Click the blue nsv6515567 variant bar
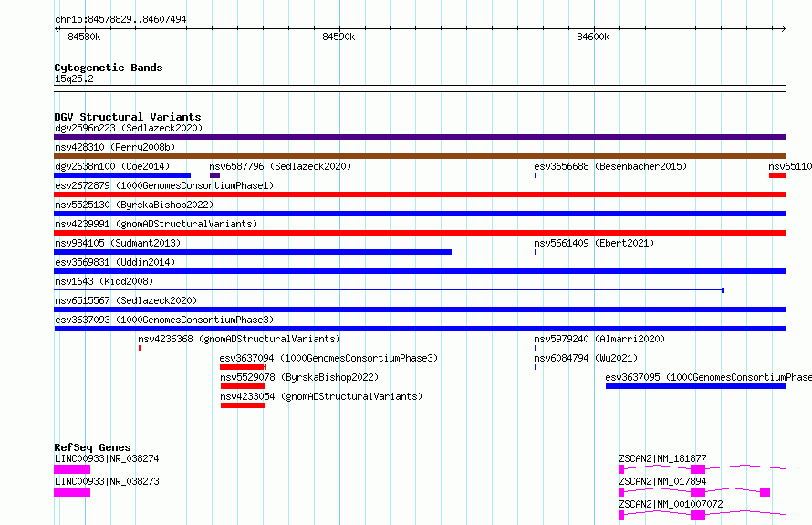Screen dimensions: 812x525 (420, 310)
